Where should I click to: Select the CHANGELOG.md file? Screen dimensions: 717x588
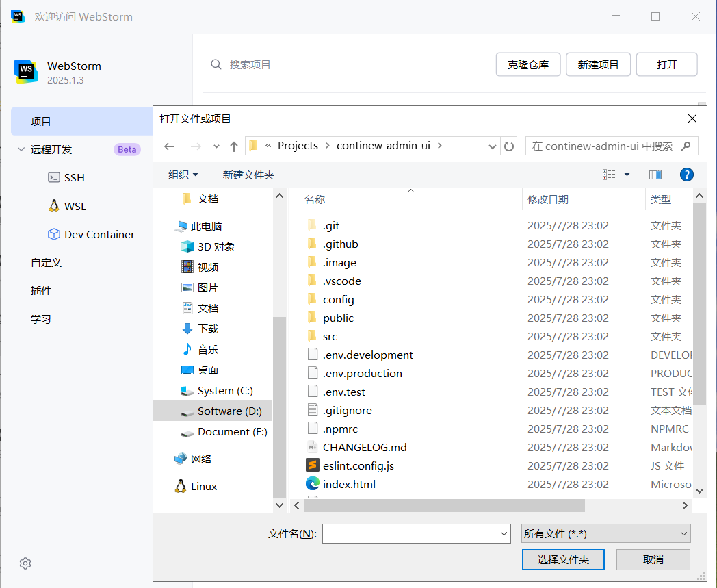point(356,447)
